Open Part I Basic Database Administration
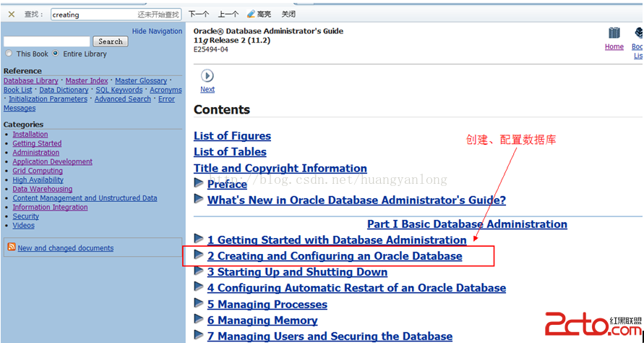Screen dimensions: 644x343 click(467, 224)
